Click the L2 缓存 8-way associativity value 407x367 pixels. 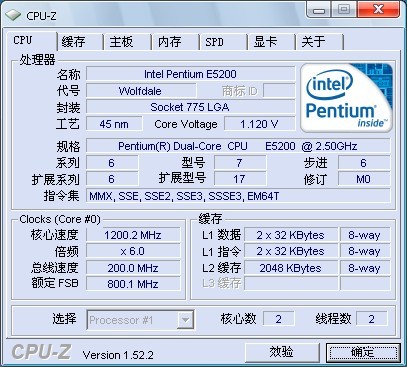tap(365, 268)
